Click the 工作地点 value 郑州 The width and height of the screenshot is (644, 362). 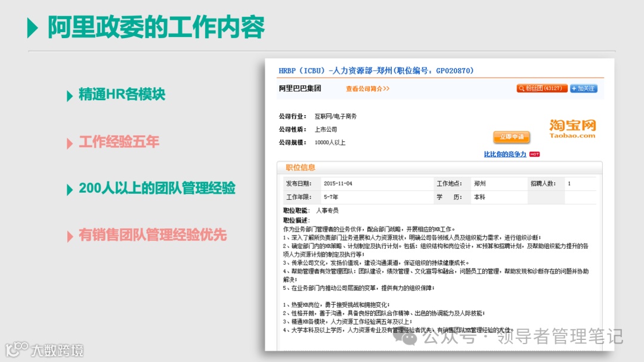pyautogui.click(x=479, y=184)
